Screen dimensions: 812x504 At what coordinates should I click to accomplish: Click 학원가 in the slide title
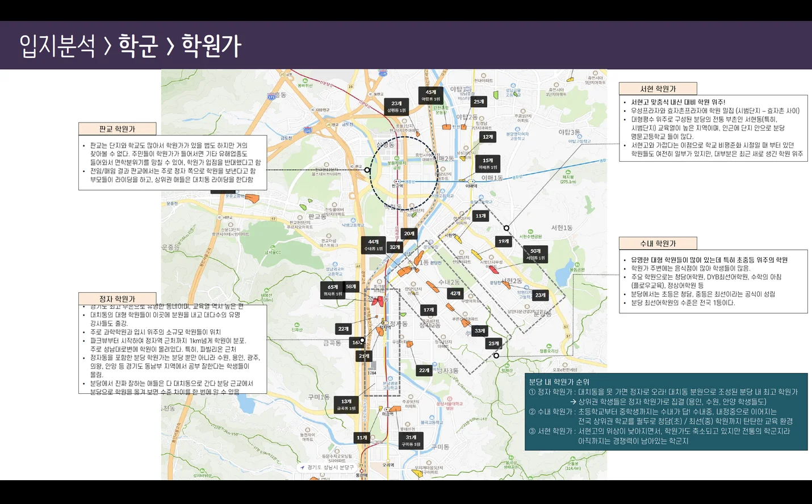pos(211,45)
